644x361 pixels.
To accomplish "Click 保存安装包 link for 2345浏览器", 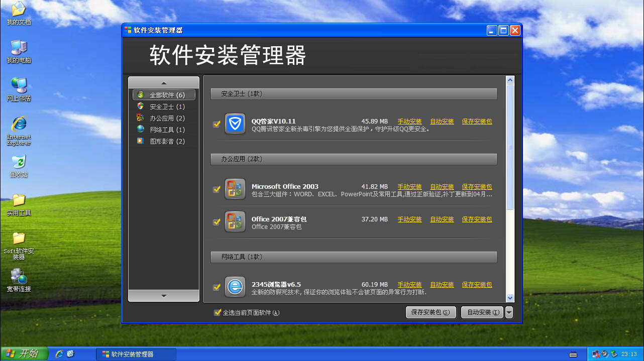I will tap(477, 285).
